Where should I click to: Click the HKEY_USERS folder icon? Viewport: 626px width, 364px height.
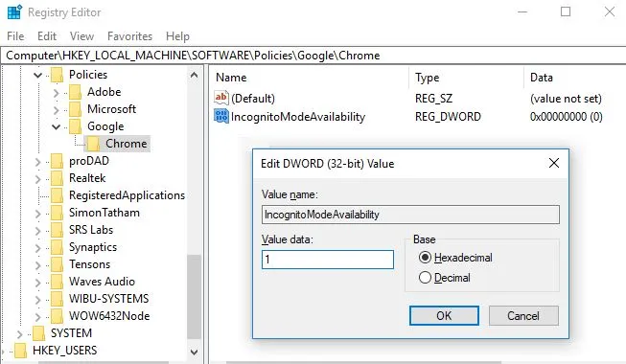20,351
